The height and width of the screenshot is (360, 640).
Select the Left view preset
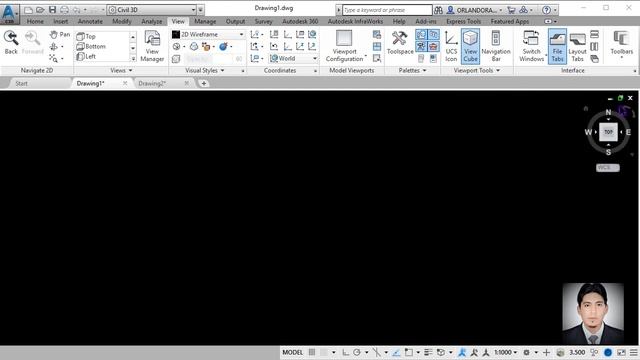[x=87, y=56]
